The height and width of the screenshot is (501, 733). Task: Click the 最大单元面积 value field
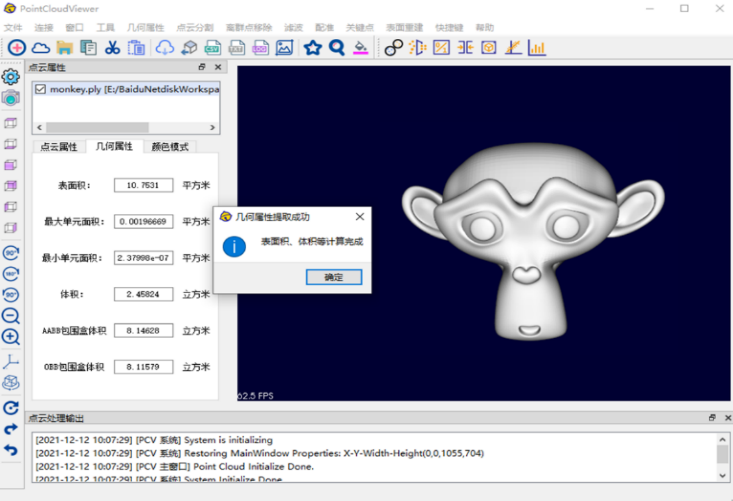click(x=144, y=222)
